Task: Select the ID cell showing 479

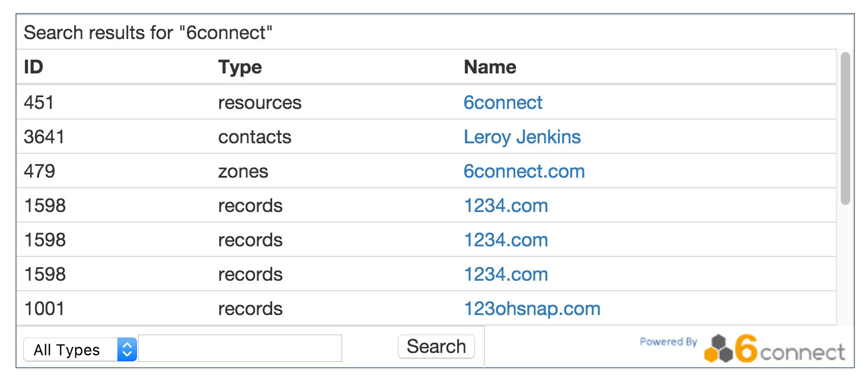Action: [39, 171]
